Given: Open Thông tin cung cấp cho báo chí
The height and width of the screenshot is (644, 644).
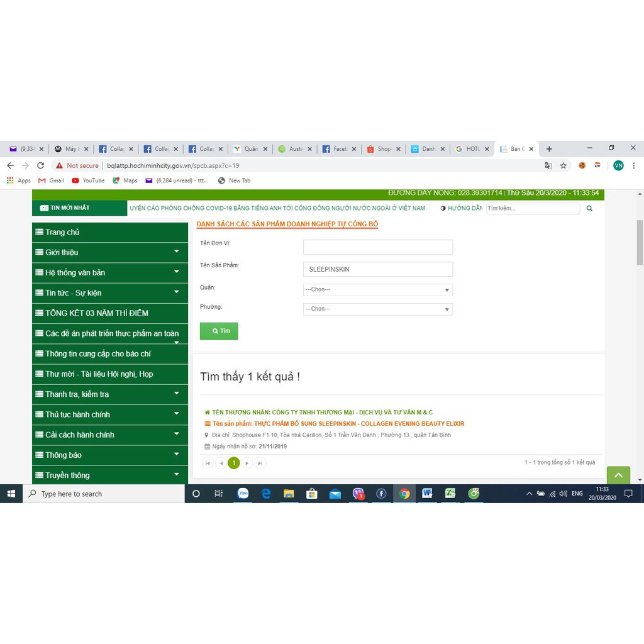Looking at the screenshot, I should [110, 353].
